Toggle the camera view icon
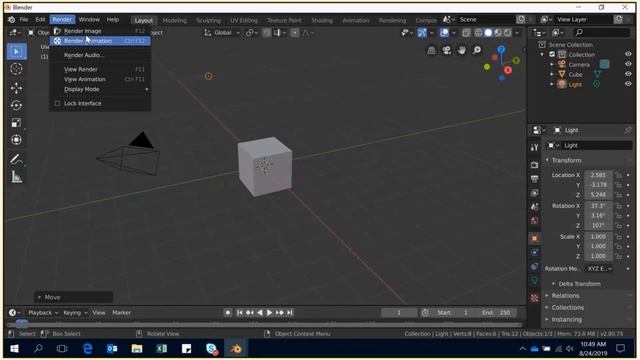Viewport: 640px width, 360px height. pyautogui.click(x=447, y=50)
